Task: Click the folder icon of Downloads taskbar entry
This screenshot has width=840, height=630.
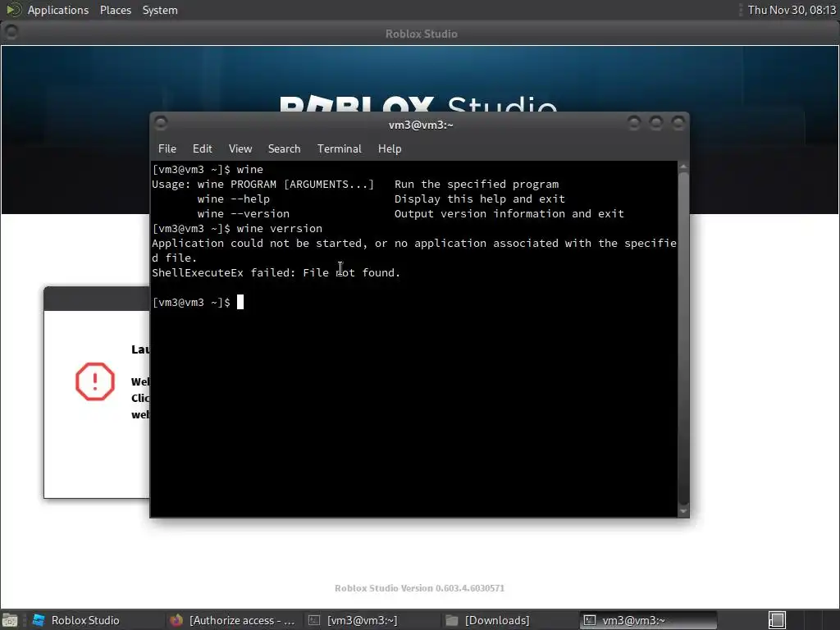Action: click(x=452, y=620)
